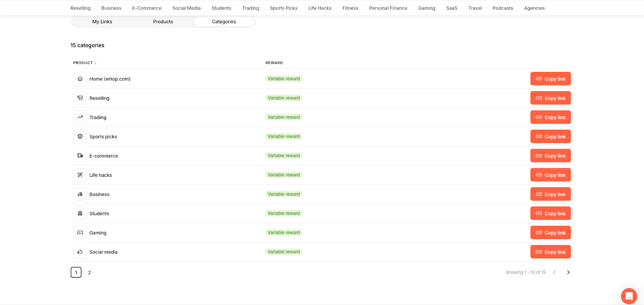Click the E-commerce product name
Viewport: 644px width, 305px height.
104,156
